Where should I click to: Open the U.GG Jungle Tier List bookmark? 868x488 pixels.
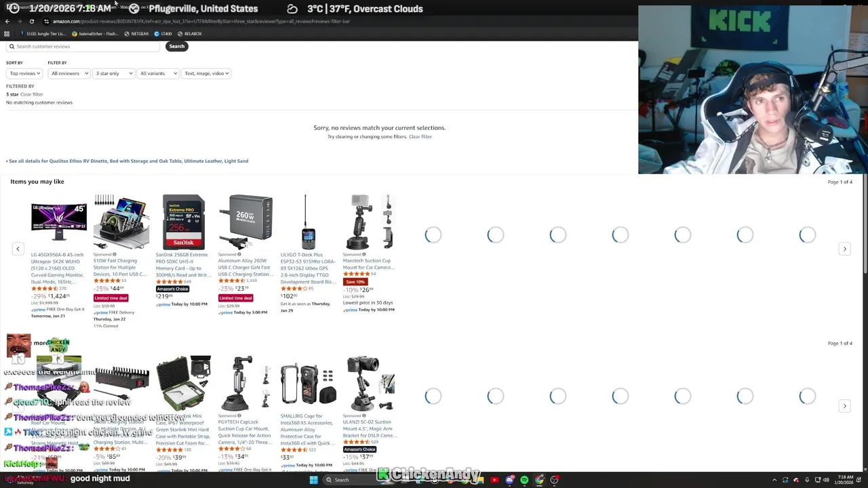pos(43,34)
